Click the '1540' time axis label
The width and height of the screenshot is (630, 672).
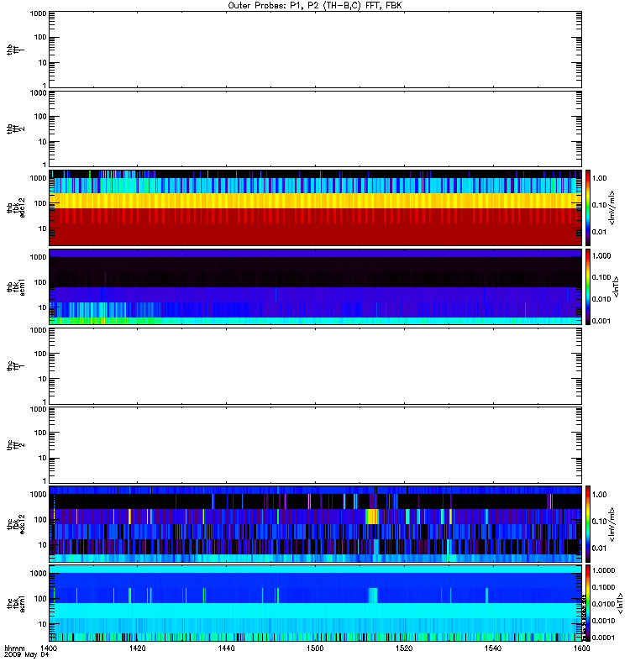[x=493, y=648]
